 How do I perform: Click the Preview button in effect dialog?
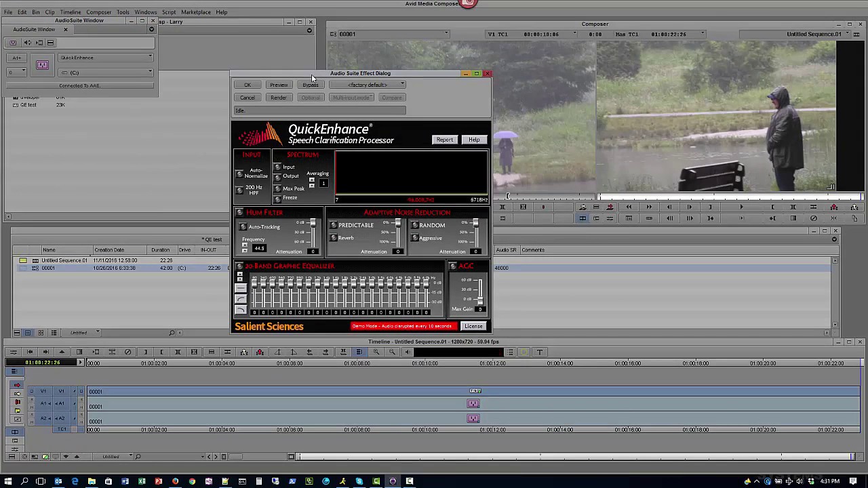click(x=279, y=85)
